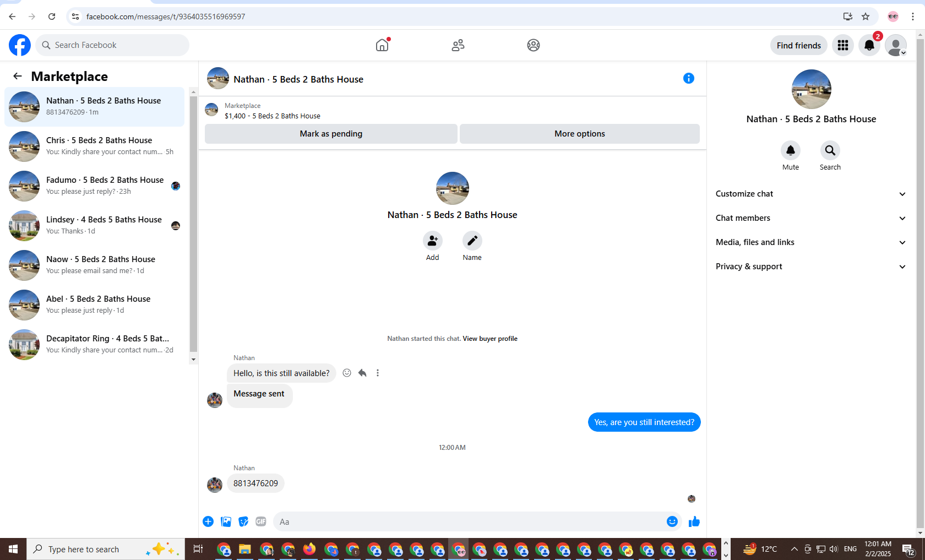
Task: Open the account profile avatar menu
Action: (x=896, y=45)
